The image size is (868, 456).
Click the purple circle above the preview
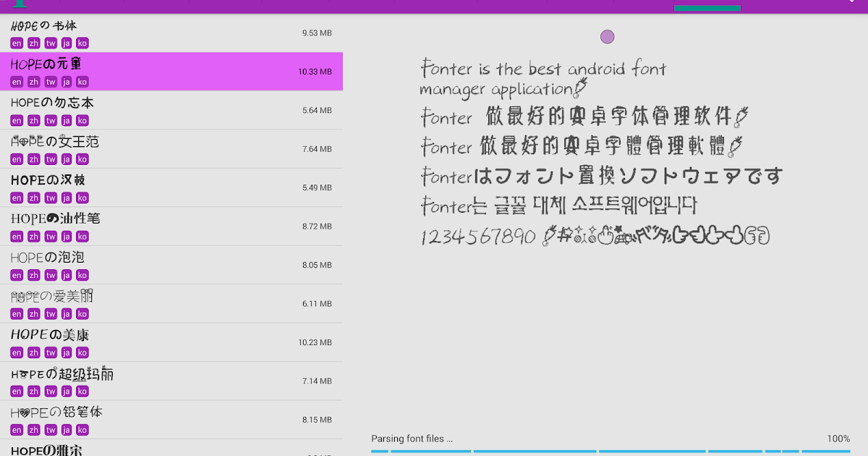point(608,37)
